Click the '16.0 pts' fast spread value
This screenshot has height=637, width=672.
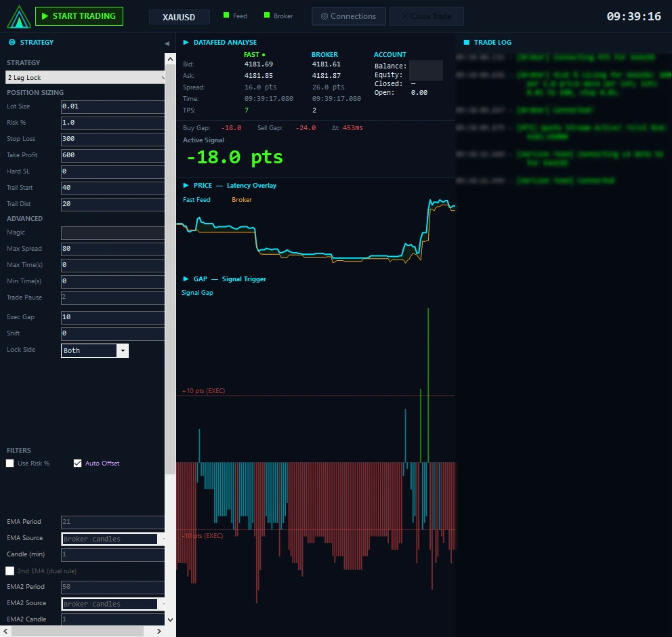tap(261, 87)
